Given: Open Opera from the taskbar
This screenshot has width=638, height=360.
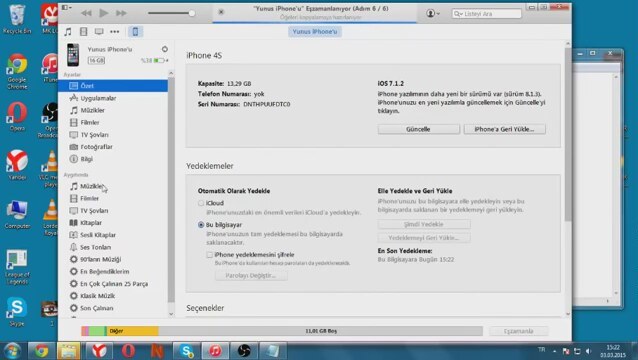Looking at the screenshot, I should coord(128,351).
